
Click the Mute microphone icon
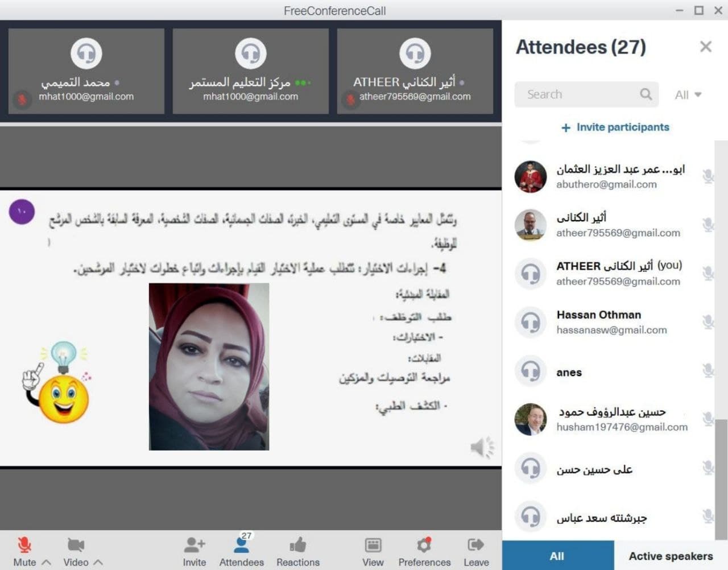tap(24, 545)
